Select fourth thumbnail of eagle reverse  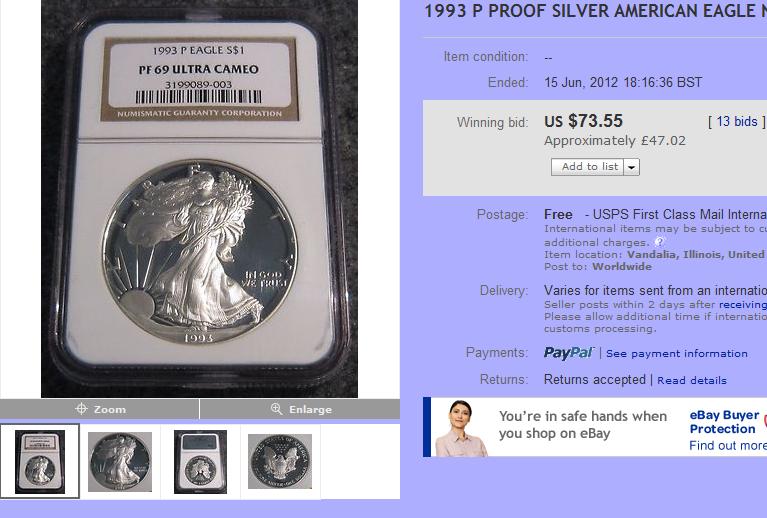tap(280, 462)
